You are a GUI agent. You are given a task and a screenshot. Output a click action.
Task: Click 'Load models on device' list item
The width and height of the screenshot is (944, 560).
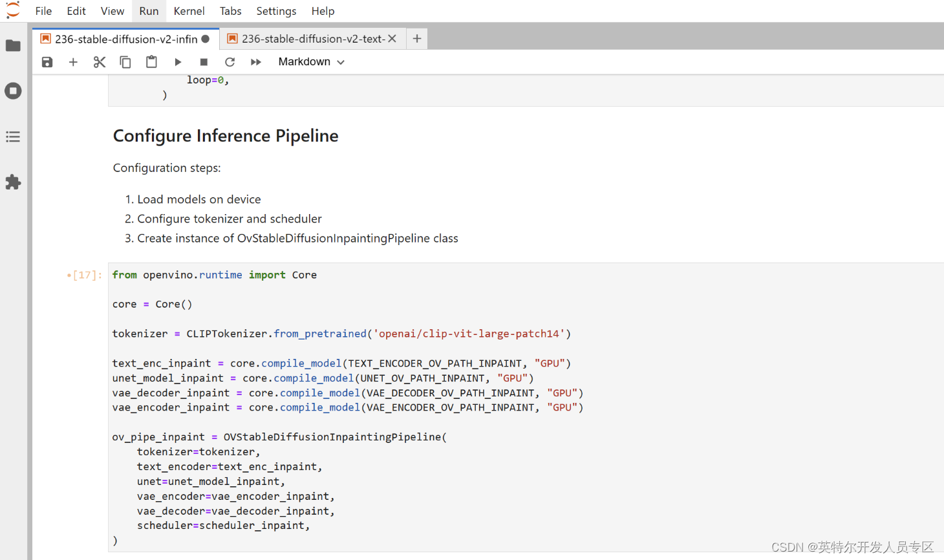click(x=199, y=200)
